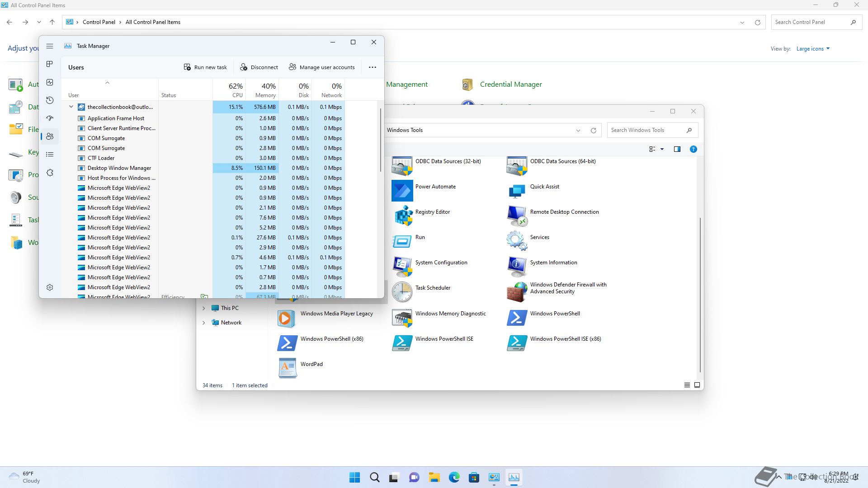
Task: Expand Network in Windows Tools navigation tree
Action: pos(203,323)
